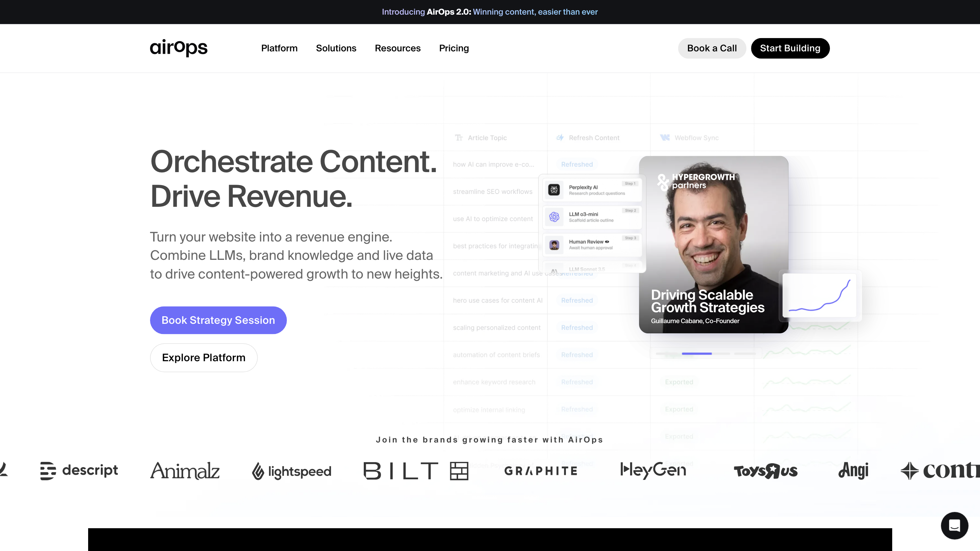Go to the Pricing page
This screenshot has height=551, width=980.
(454, 48)
